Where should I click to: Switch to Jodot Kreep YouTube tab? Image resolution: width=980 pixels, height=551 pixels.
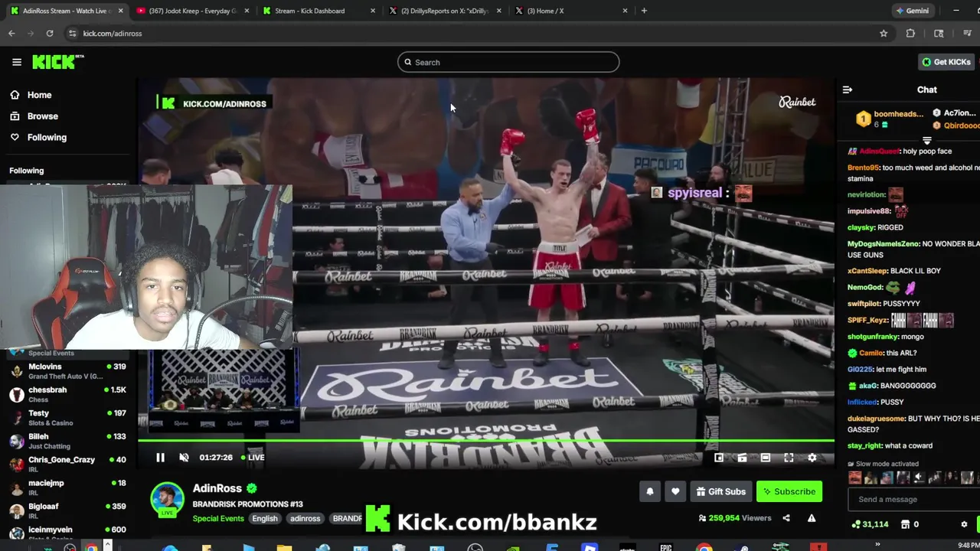[191, 11]
